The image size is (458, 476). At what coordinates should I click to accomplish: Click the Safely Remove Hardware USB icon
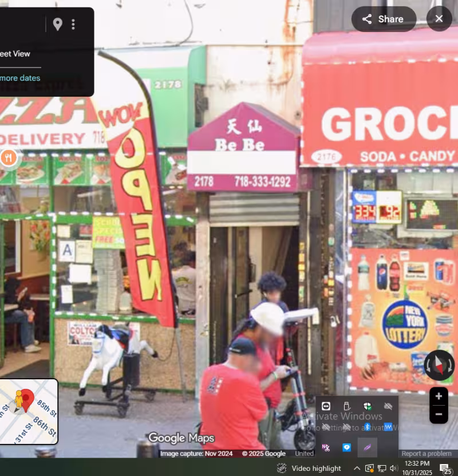coord(346,406)
